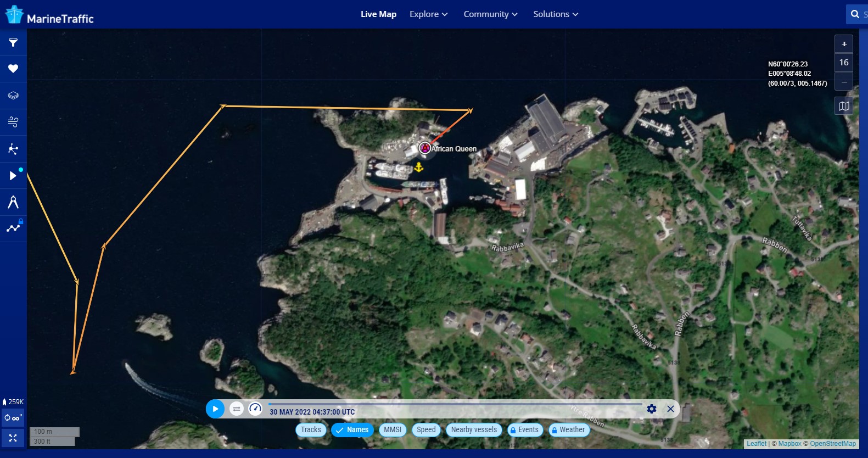Enable the Tracks display toggle
The width and height of the screenshot is (868, 458).
point(311,430)
